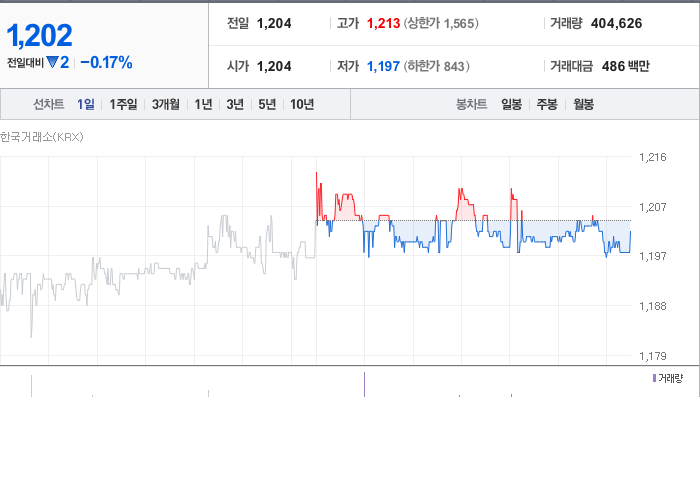Click the down triangle change indicator

[52, 62]
